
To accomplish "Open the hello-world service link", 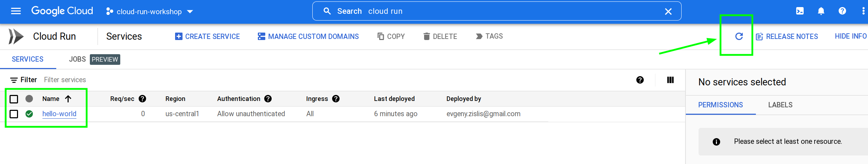I will pyautogui.click(x=59, y=114).
